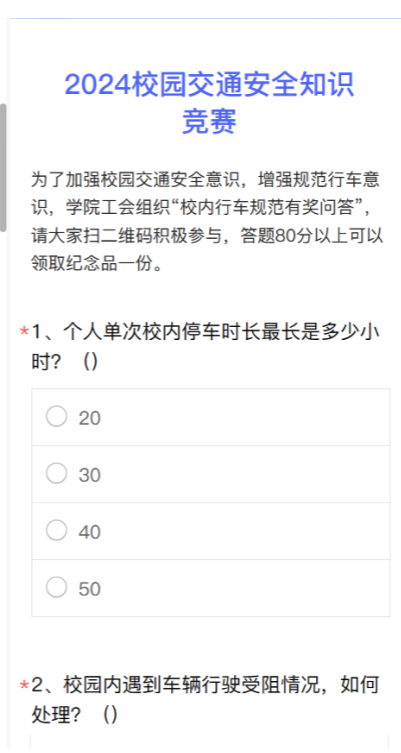Click the 领取纪念品一份 line of the intro
The width and height of the screenshot is (401, 753).
(98, 264)
